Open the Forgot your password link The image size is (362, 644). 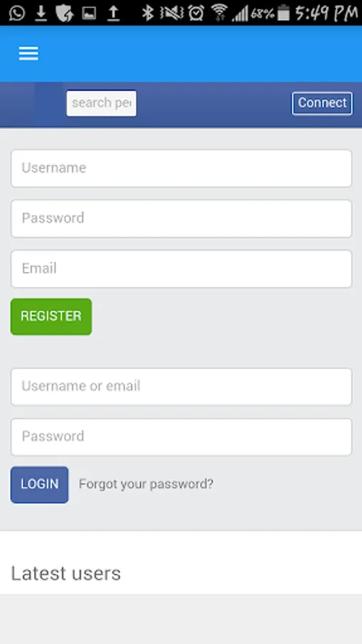pos(146,484)
